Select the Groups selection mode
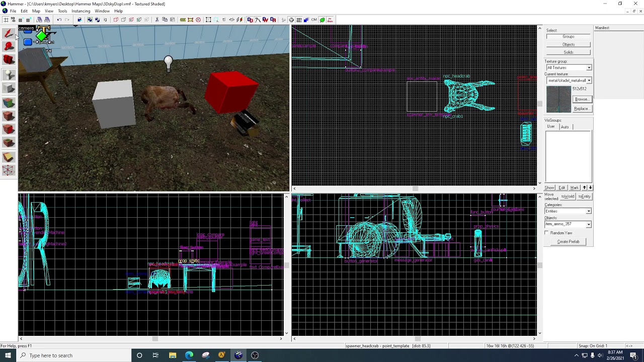 tap(569, 37)
